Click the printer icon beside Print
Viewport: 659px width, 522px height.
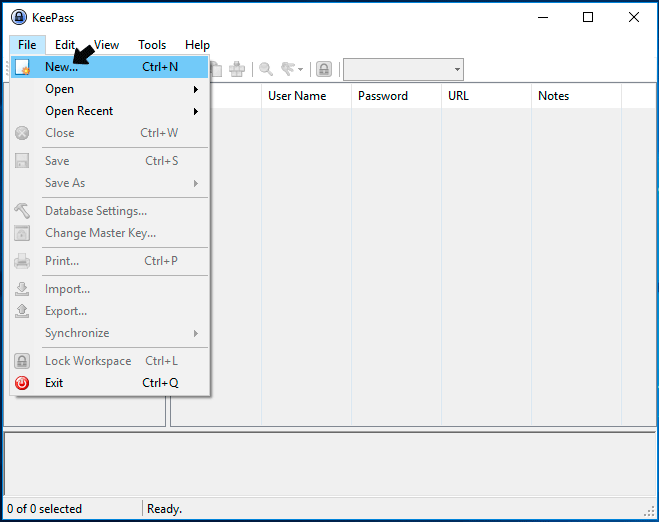[22, 261]
